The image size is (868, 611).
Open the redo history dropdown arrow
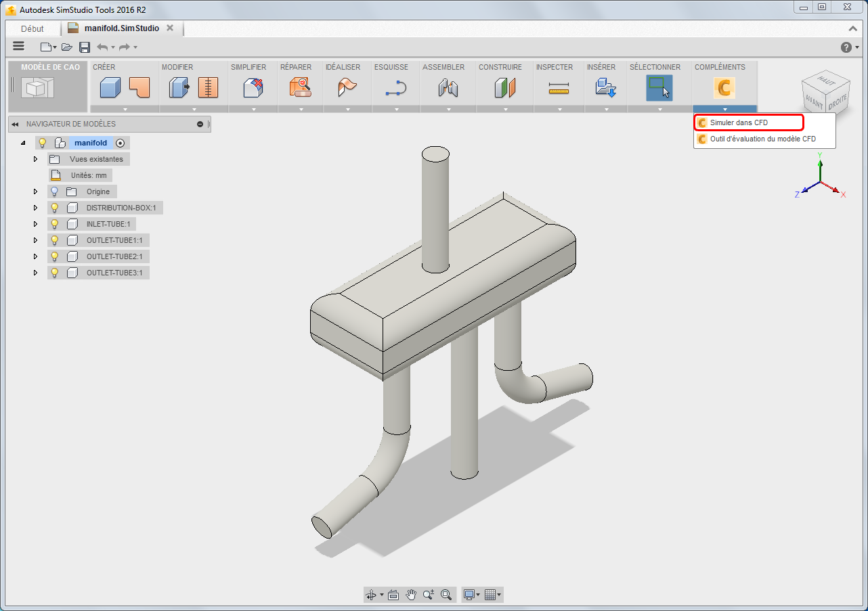tap(135, 47)
